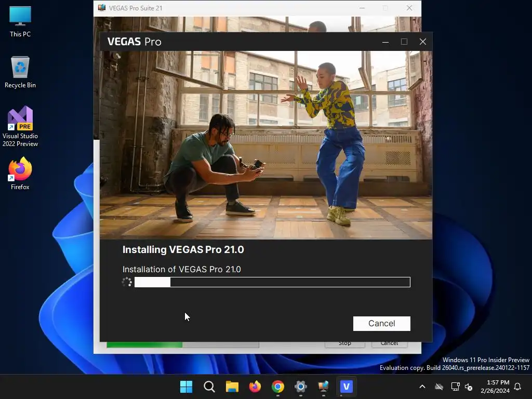Maximize the VEGAS Pro installer window
The height and width of the screenshot is (399, 532).
click(404, 42)
